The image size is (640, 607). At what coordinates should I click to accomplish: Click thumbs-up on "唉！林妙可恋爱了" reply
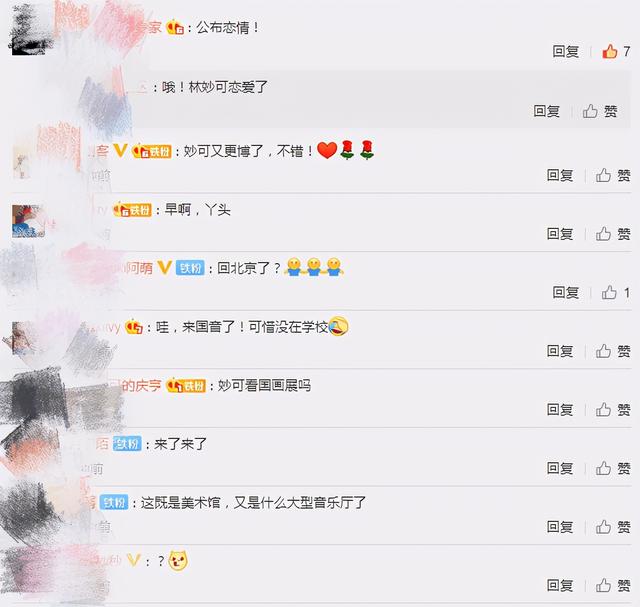click(x=600, y=111)
